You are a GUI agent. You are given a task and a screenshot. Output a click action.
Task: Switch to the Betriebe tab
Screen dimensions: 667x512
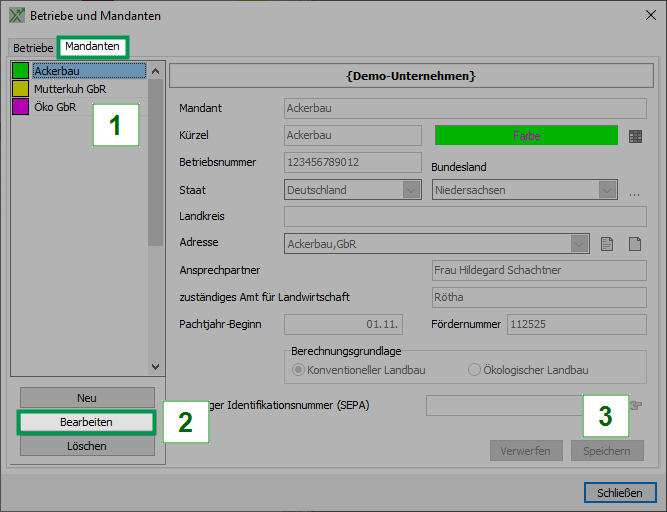(33, 48)
